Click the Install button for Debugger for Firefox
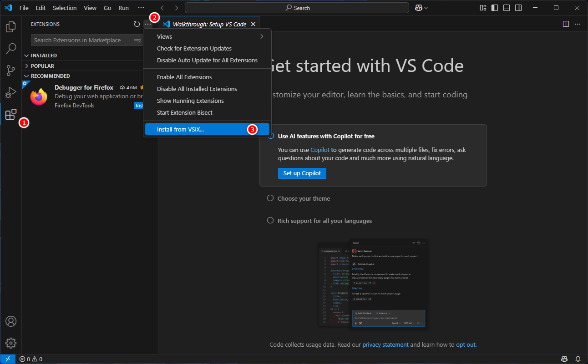The image size is (588, 364). (138, 106)
